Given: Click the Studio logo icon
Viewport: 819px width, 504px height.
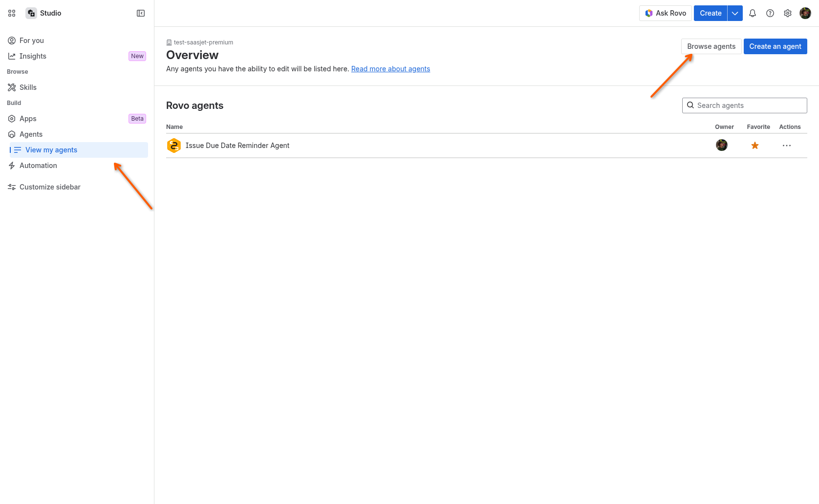Looking at the screenshot, I should pos(31,13).
